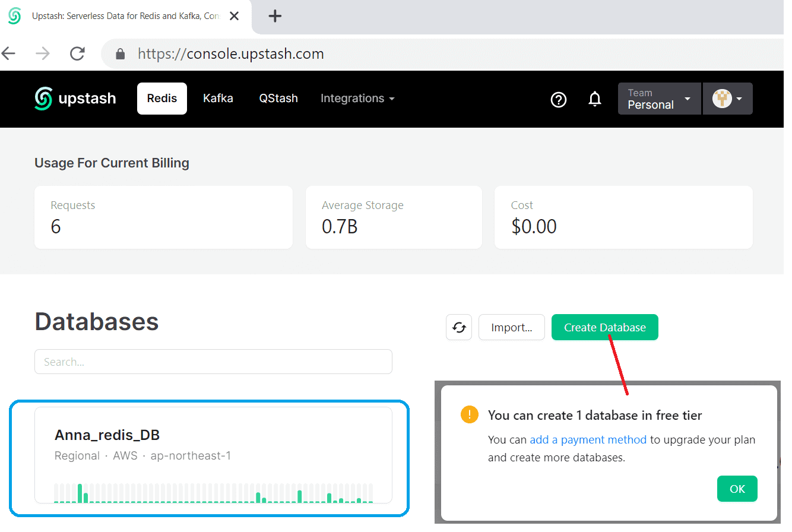Click 'You can create 1 database in free tier'
The image size is (792, 532).
[595, 415]
